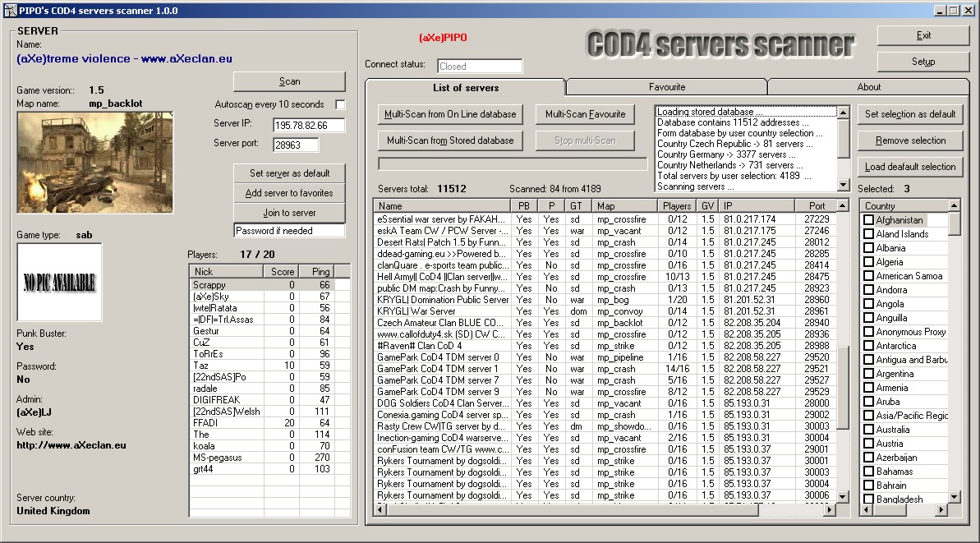Screen dimensions: 980x543
Task: Click the Multi-Scan Favourite button
Action: [585, 114]
